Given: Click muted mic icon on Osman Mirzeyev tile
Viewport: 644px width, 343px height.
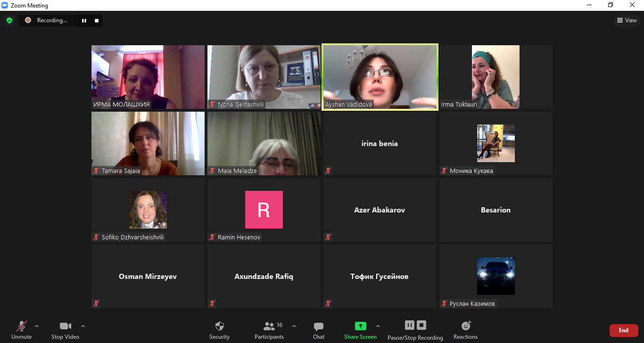Looking at the screenshot, I should [x=97, y=304].
